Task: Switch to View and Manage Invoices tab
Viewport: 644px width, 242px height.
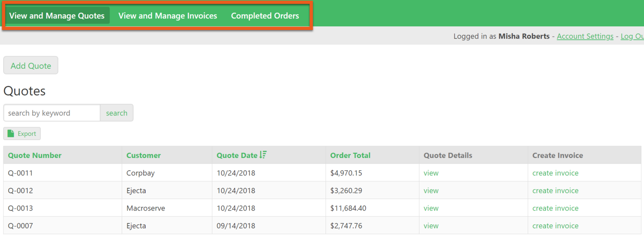Action: point(168,16)
